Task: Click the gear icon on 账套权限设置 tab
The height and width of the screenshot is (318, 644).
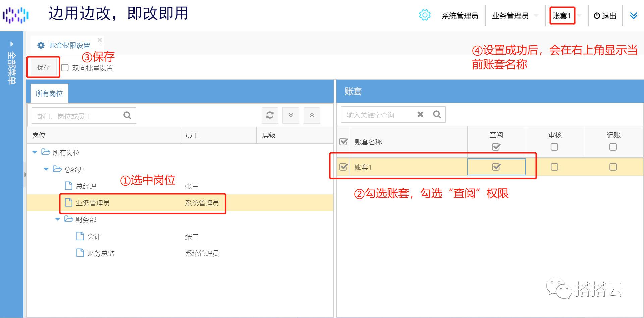Action: 41,45
